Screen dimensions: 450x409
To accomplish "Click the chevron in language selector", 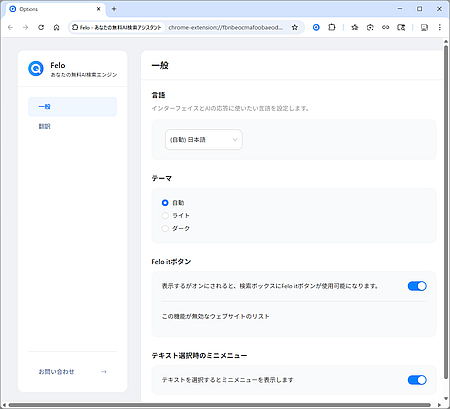I will 235,140.
